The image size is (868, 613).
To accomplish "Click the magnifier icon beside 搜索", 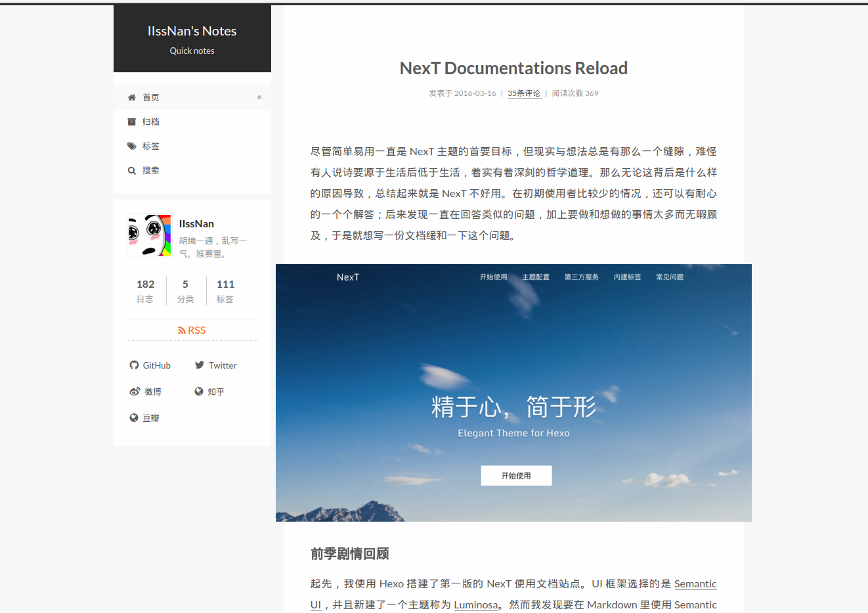I will pyautogui.click(x=131, y=170).
